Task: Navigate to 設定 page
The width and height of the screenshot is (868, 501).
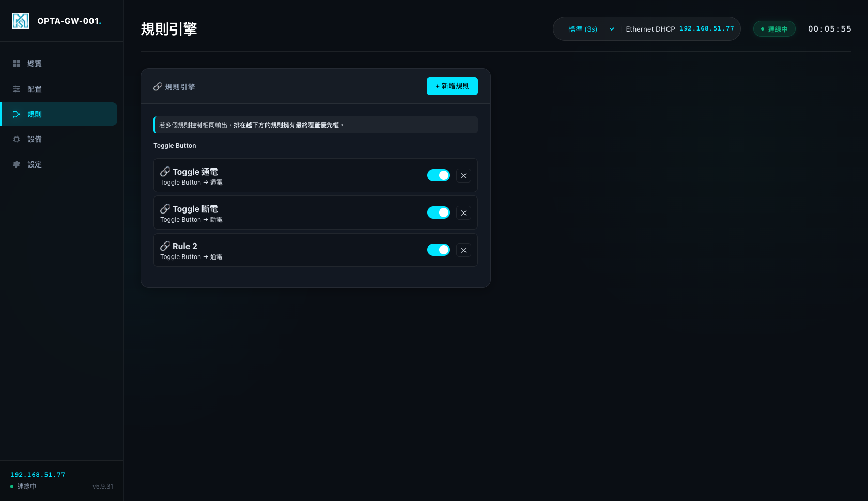Action: [x=59, y=164]
